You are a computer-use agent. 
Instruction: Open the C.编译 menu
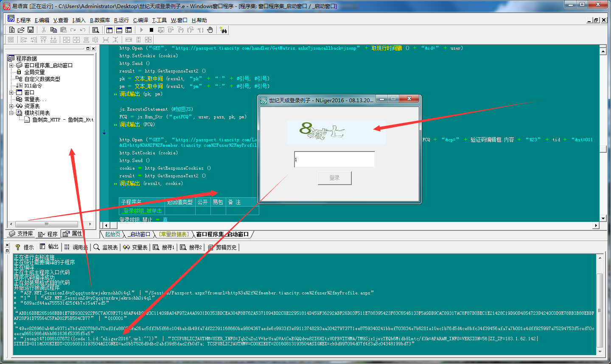(x=140, y=20)
